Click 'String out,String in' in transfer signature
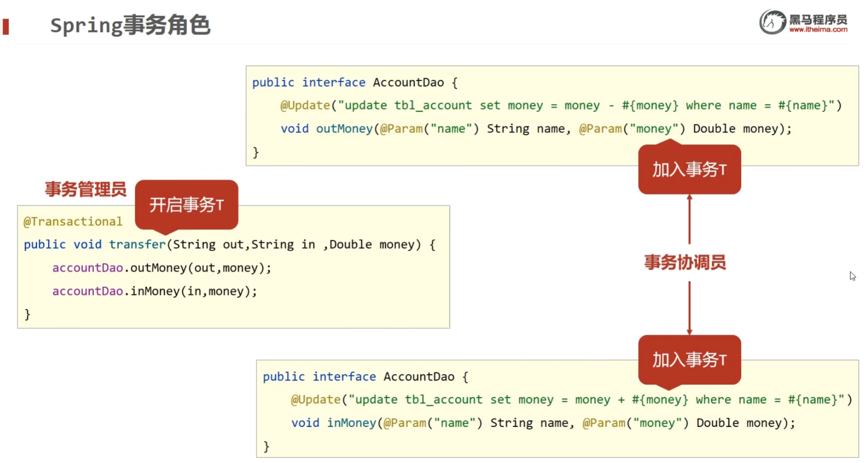This screenshot has height=463, width=868. tap(244, 244)
